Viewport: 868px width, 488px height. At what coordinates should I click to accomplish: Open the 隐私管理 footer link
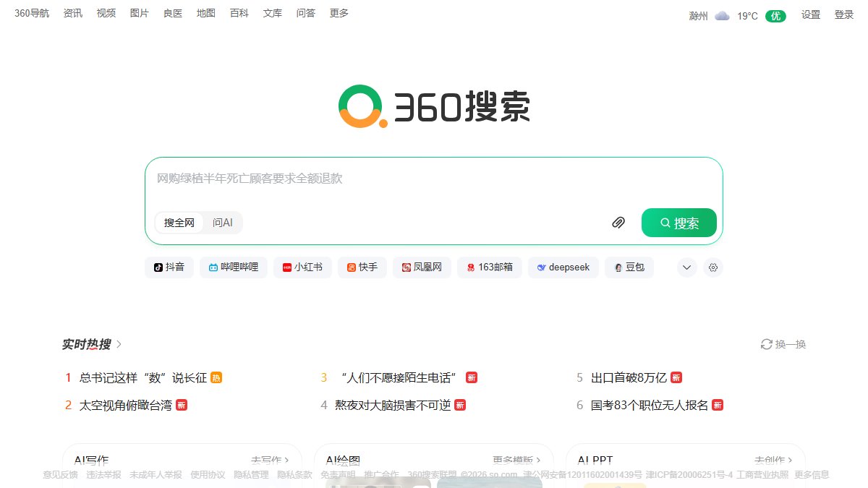251,475
